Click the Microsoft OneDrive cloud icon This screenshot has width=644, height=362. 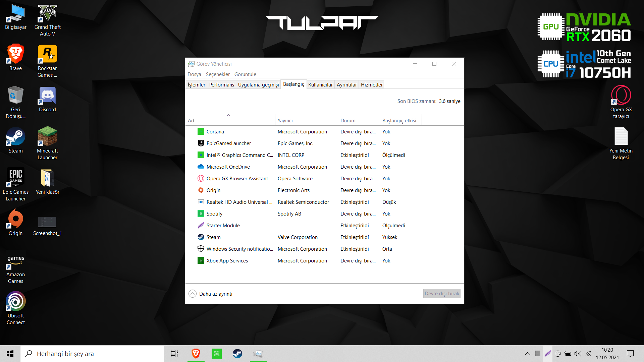[201, 167]
